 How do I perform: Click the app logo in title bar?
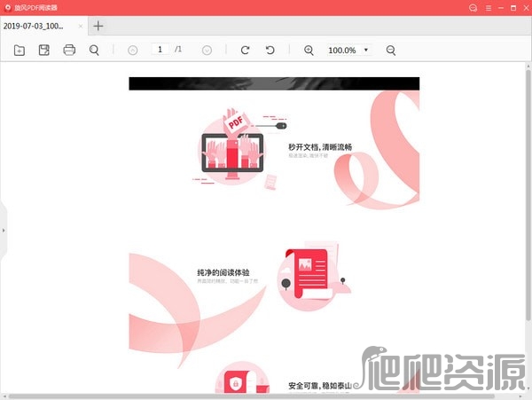(x=7, y=7)
